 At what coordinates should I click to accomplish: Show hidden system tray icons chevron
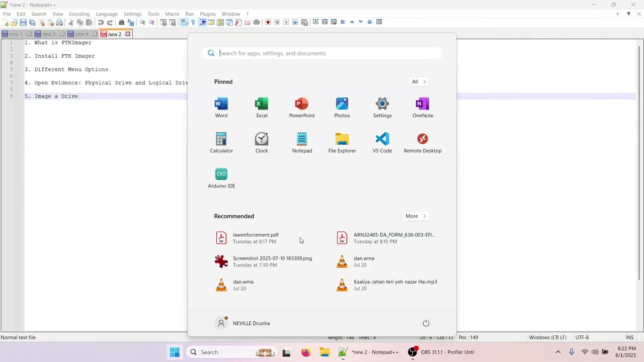tap(558, 352)
